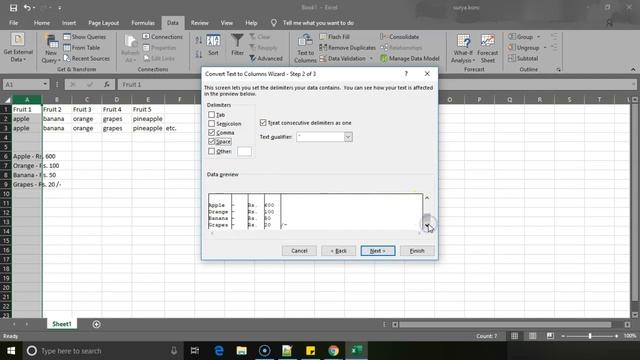Open the View ribbon tab
Viewport: 640px width, 360px height.
click(227, 23)
